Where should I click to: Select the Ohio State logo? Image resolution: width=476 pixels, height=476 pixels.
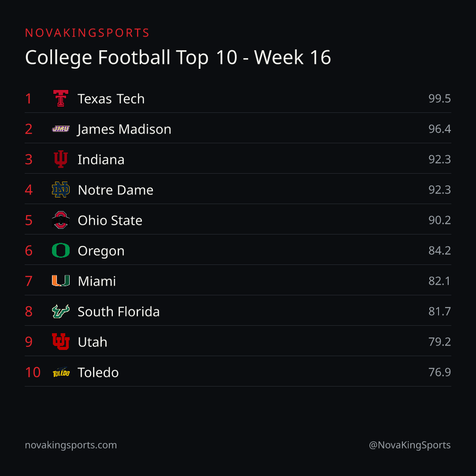click(x=61, y=220)
